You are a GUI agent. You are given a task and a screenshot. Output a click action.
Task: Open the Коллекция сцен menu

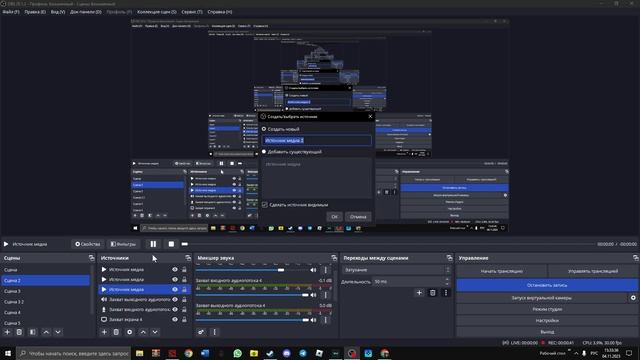157,12
